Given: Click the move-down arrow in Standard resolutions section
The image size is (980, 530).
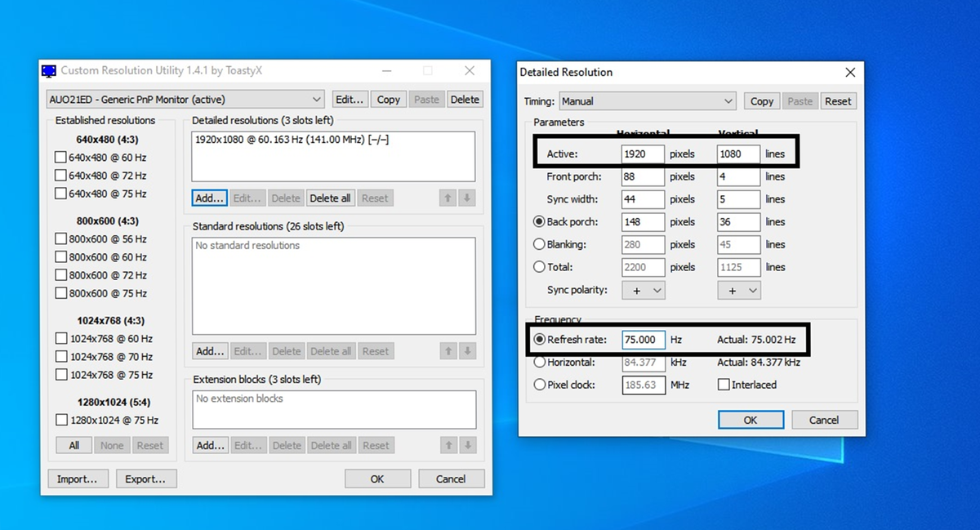Looking at the screenshot, I should (x=466, y=351).
